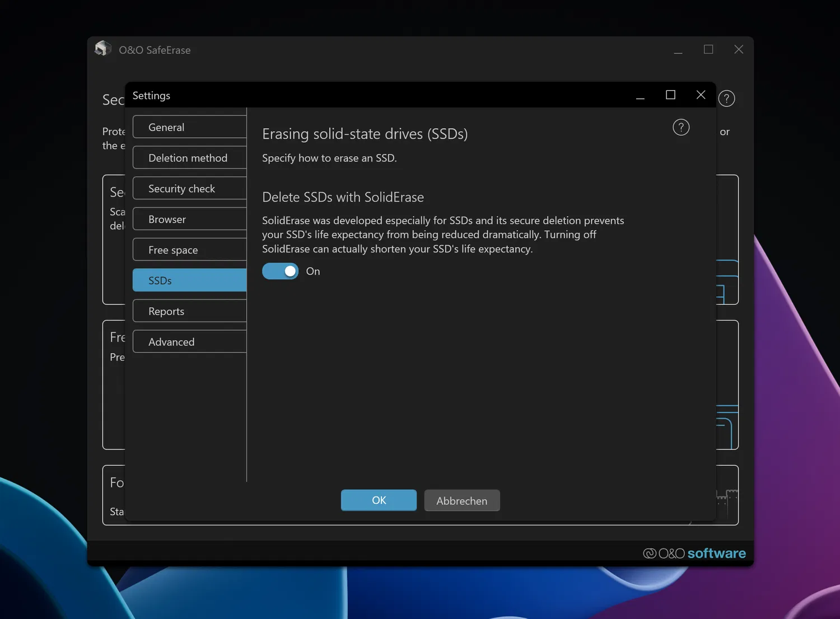Show the Reports settings tab

point(189,311)
